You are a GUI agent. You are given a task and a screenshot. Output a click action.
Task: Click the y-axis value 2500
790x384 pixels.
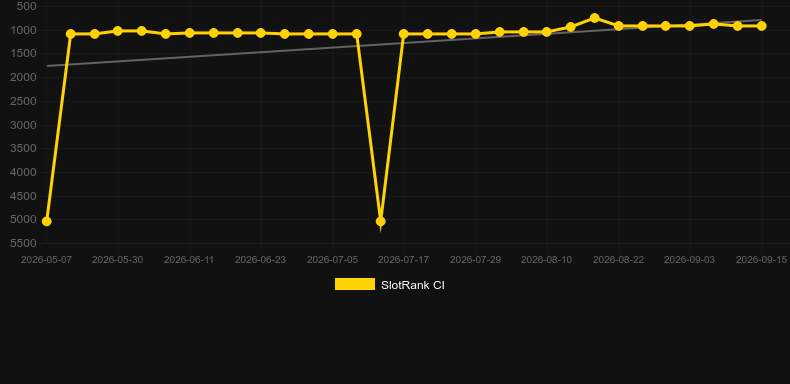tap(24, 101)
